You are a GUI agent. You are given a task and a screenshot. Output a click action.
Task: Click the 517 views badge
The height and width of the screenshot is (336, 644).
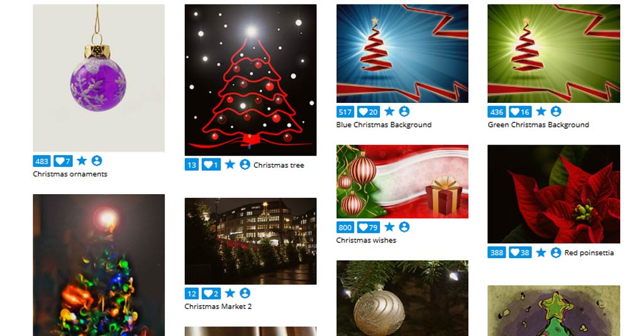click(345, 112)
